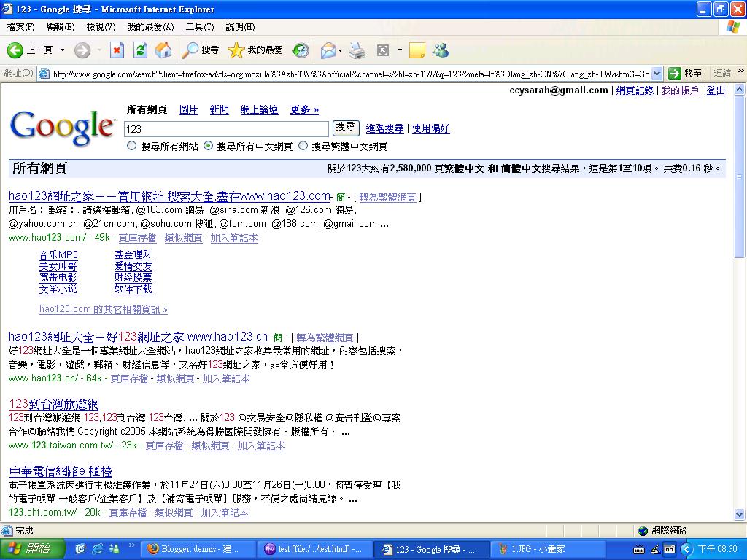The width and height of the screenshot is (747, 560).
Task: Expand the Links (連結) toolbar chevron
Action: tap(741, 71)
